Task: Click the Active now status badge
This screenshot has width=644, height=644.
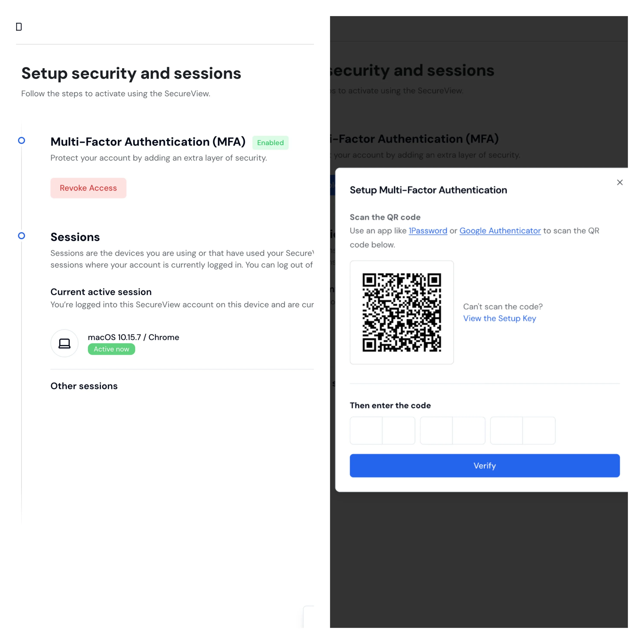Action: (111, 349)
